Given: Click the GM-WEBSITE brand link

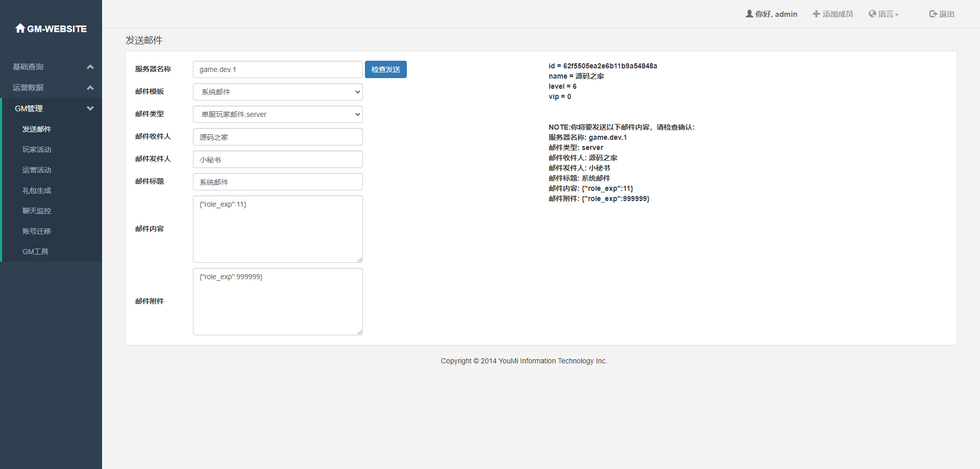Looking at the screenshot, I should pyautogui.click(x=51, y=29).
